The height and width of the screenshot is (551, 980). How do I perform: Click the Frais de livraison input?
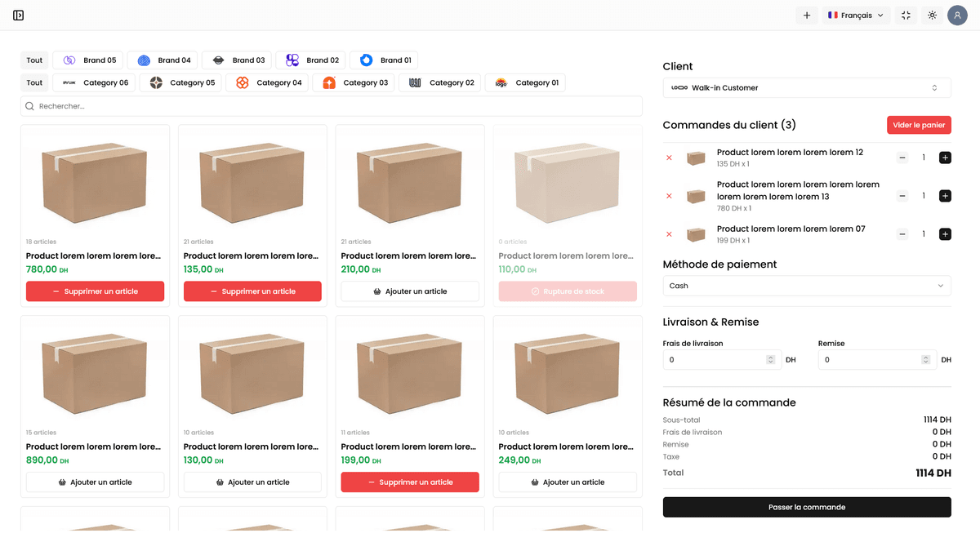click(x=721, y=359)
